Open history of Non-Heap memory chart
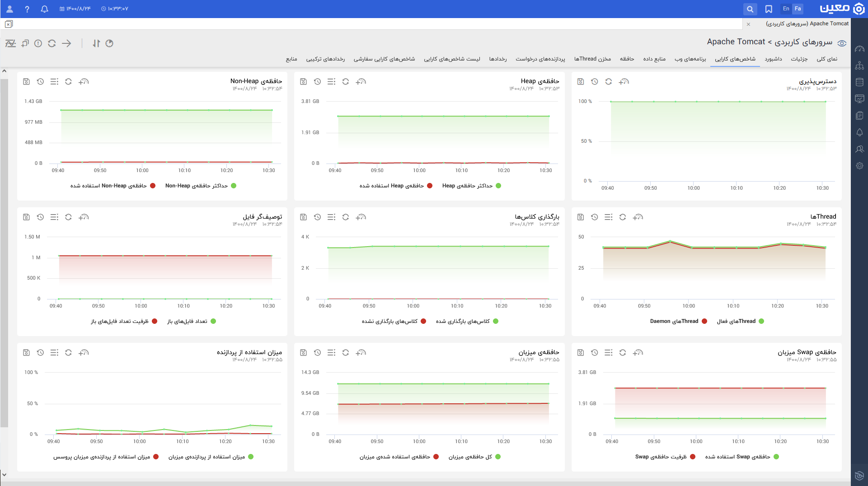The width and height of the screenshot is (868, 486). tap(40, 82)
